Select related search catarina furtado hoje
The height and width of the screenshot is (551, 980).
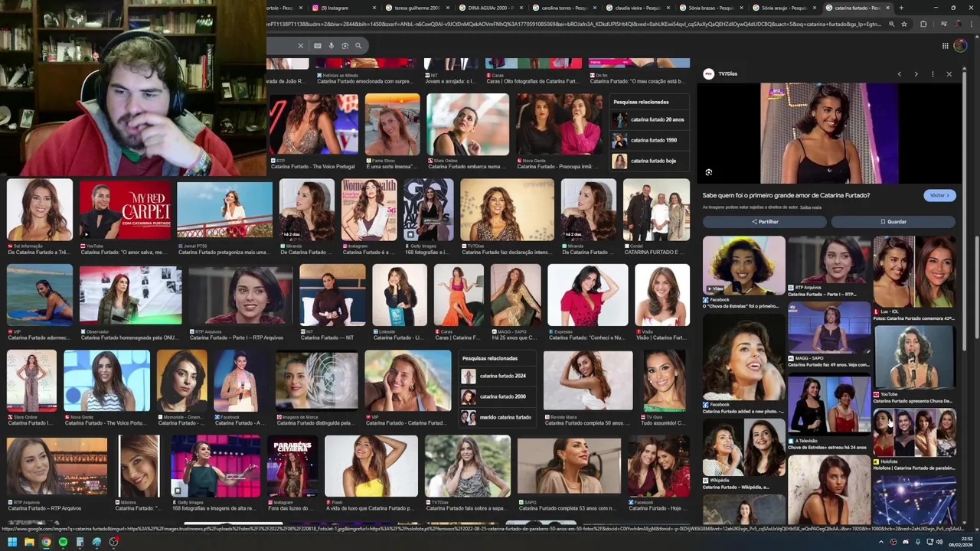(x=649, y=161)
